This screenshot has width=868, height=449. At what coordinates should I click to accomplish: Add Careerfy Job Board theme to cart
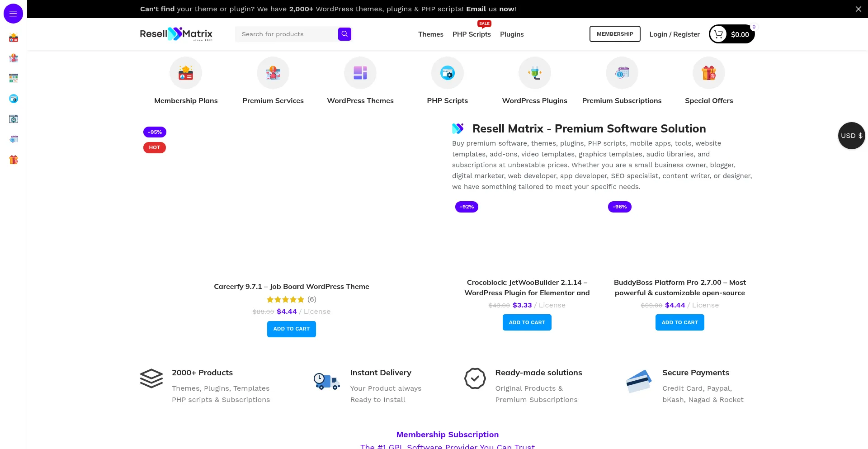291,329
